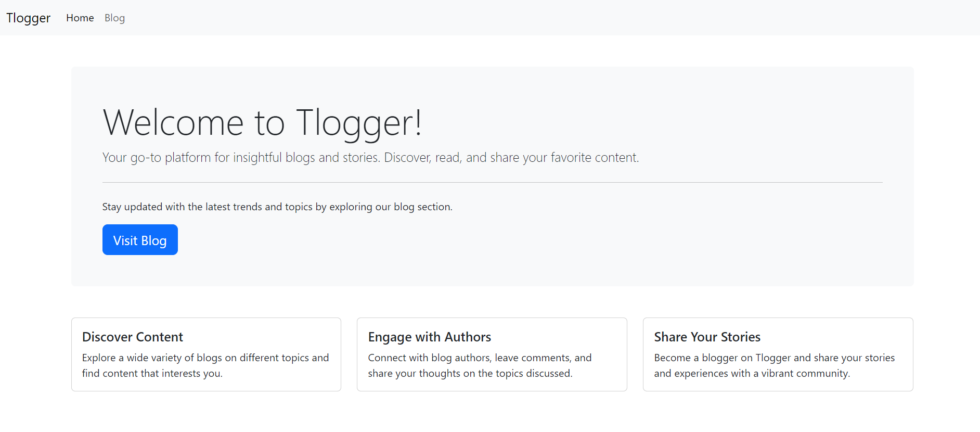Select the Engage with Authors card title
The width and height of the screenshot is (980, 432).
[429, 337]
